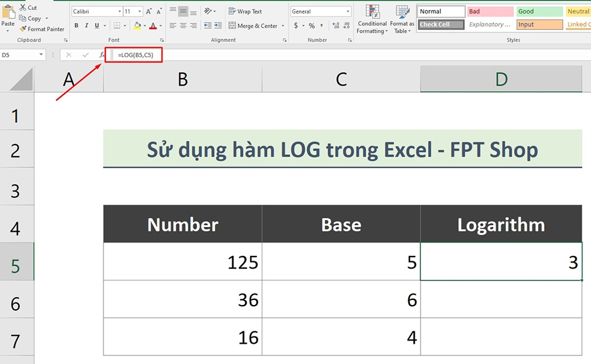Image resolution: width=591 pixels, height=364 pixels.
Task: Decrease indent
Action: pos(207,26)
